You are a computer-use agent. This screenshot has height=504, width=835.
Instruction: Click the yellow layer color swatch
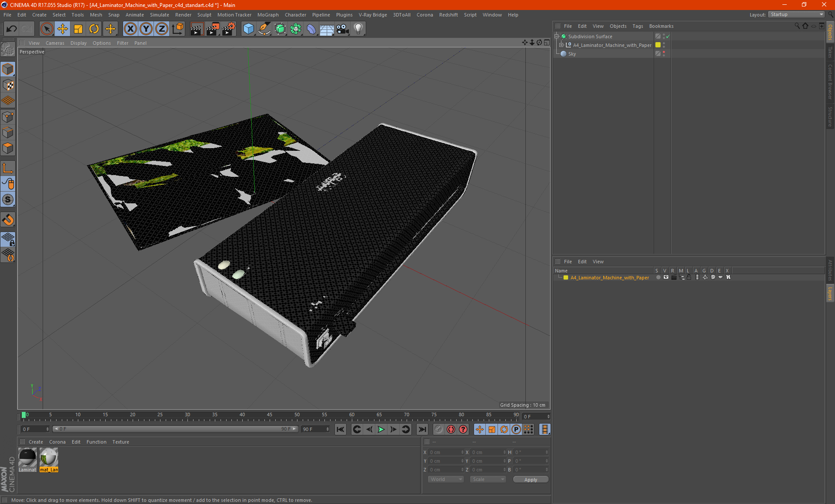point(566,277)
